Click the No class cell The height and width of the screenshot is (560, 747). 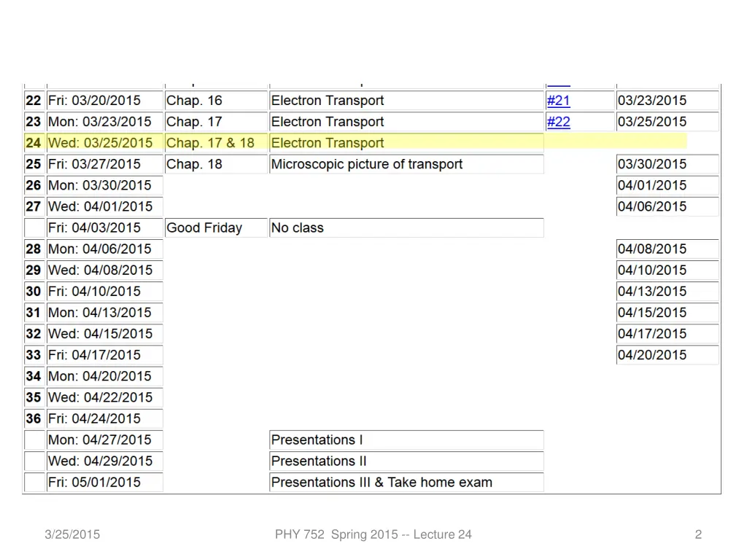406,227
